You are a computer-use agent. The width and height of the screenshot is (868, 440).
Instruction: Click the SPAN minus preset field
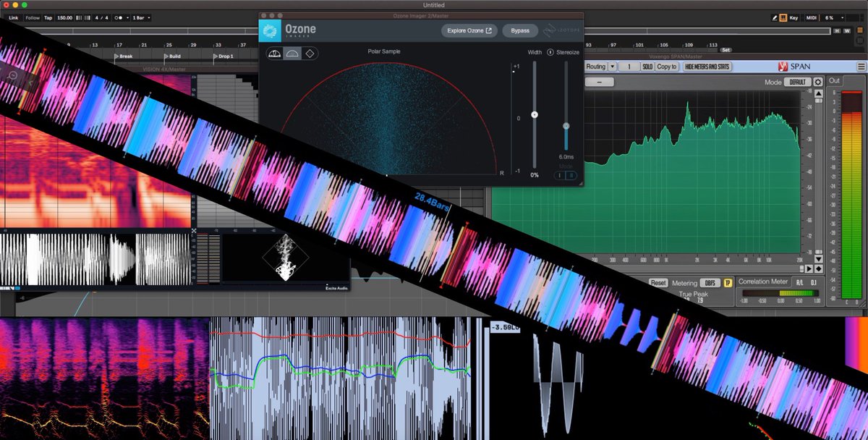[x=599, y=82]
